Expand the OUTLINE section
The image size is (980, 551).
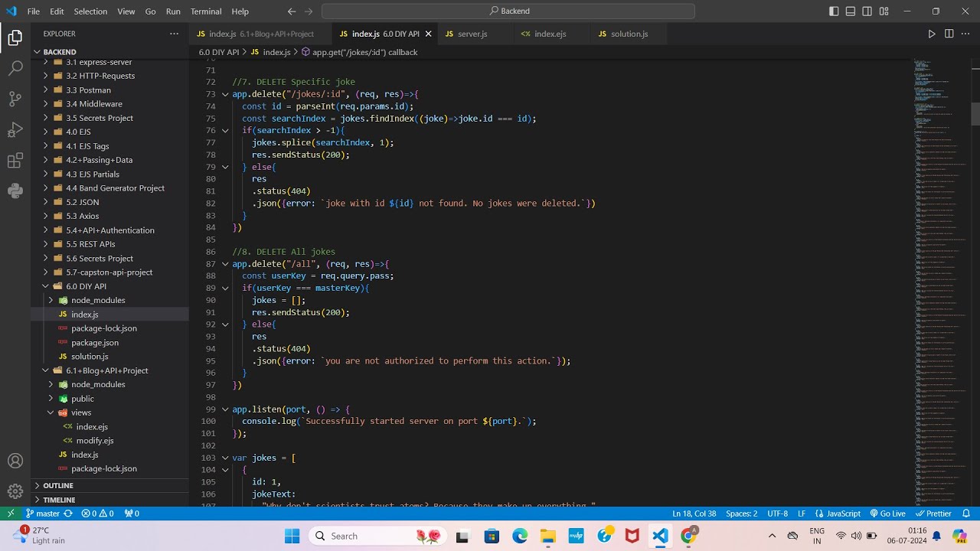tap(110, 485)
